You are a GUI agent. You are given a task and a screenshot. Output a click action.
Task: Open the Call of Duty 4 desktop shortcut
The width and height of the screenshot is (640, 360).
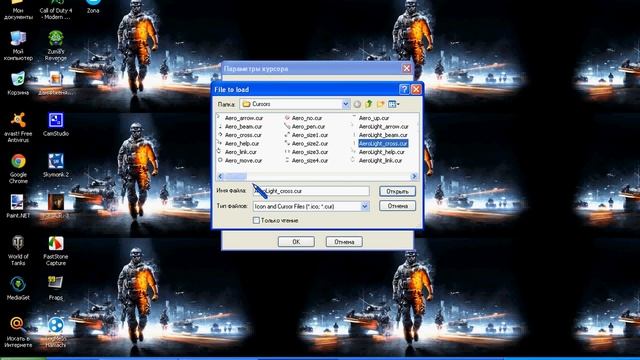(x=56, y=10)
